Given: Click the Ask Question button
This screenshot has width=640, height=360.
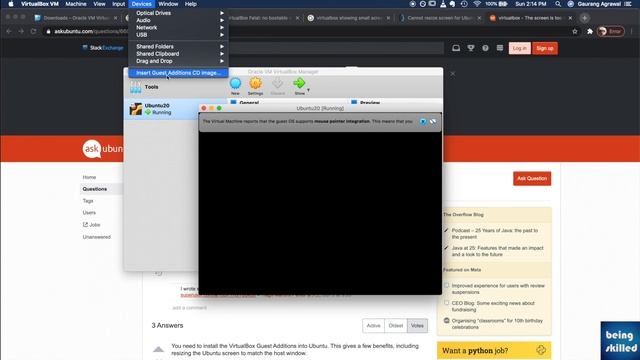Looking at the screenshot, I should (x=532, y=178).
